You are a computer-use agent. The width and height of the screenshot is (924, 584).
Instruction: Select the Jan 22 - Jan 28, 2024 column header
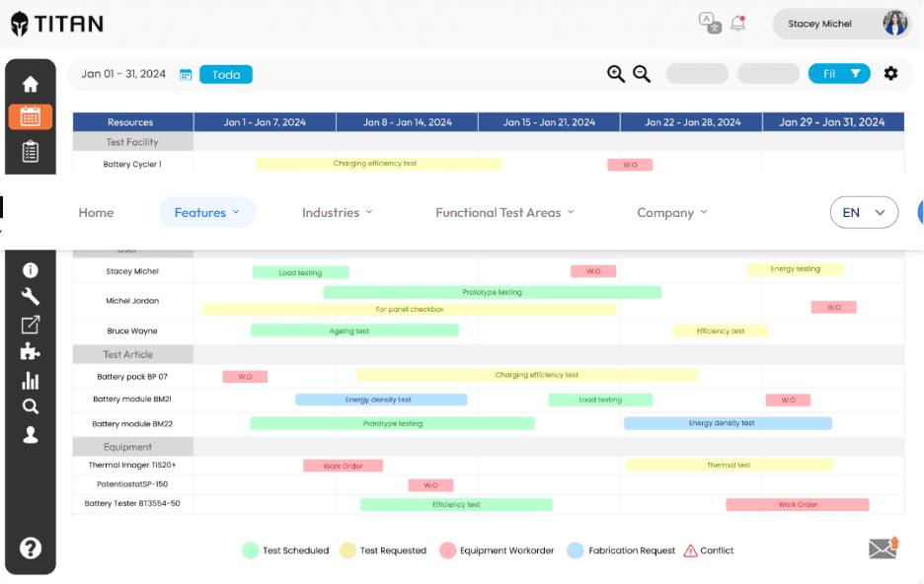coord(692,122)
